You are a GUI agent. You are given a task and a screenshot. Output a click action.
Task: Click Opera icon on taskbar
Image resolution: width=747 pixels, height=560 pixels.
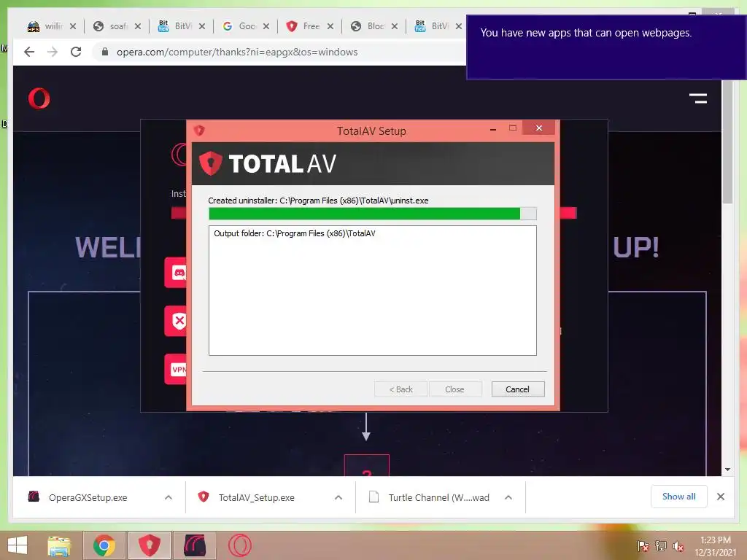[x=239, y=545]
